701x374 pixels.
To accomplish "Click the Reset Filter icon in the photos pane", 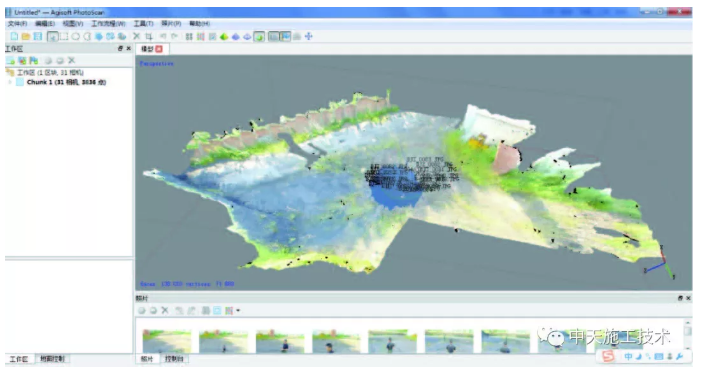I will click(206, 311).
